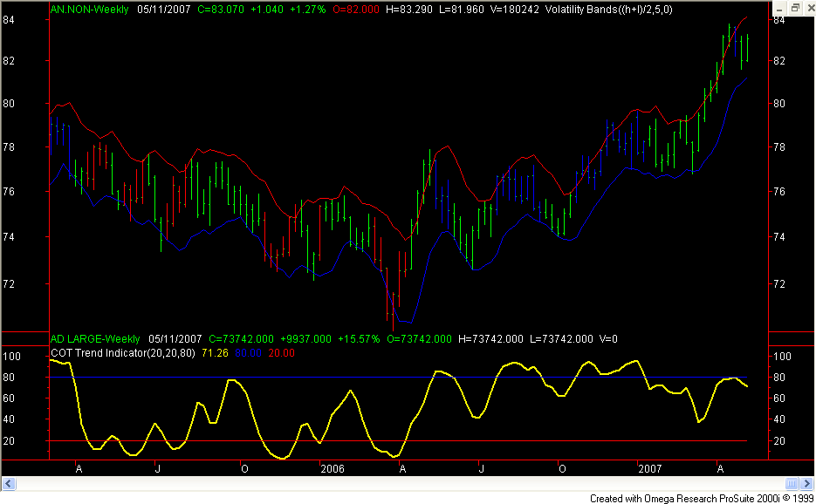Click the C=73742.000 value in lower pane
The width and height of the screenshot is (816, 504).
coord(241,339)
